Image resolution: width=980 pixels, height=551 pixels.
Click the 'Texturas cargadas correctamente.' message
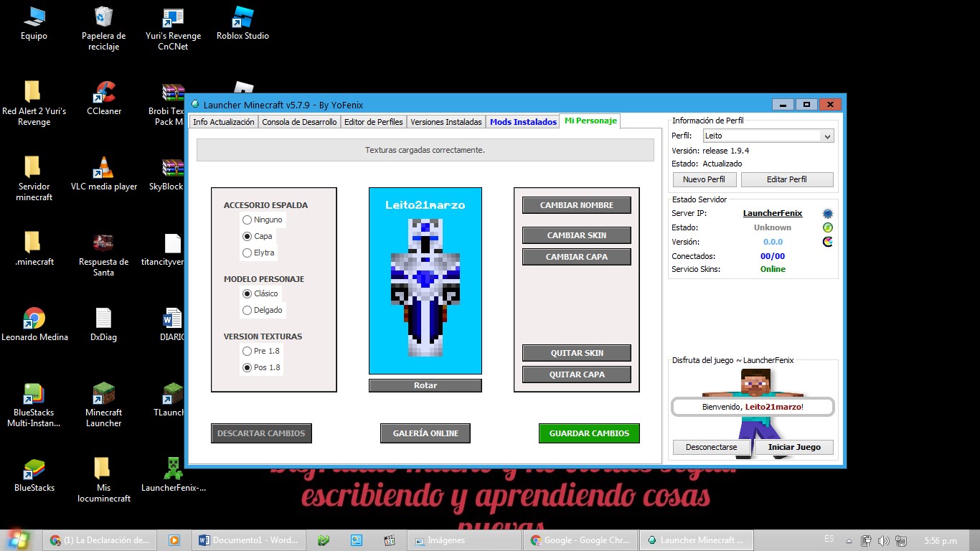click(x=425, y=150)
